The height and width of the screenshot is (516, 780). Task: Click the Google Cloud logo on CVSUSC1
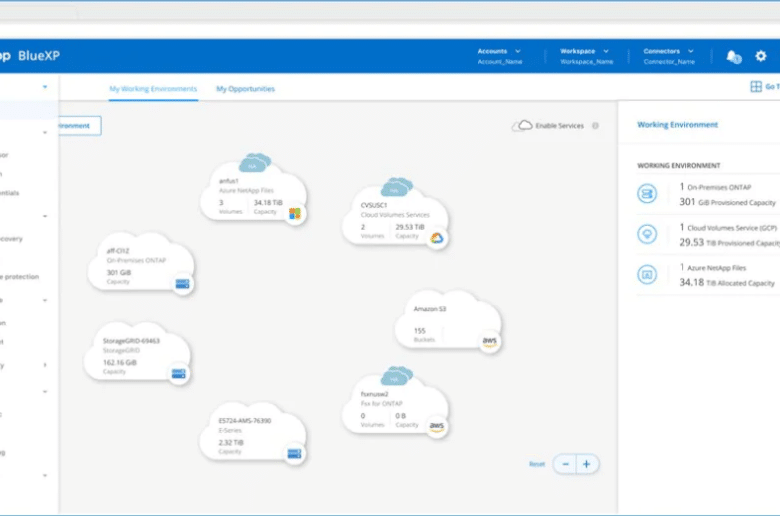437,238
